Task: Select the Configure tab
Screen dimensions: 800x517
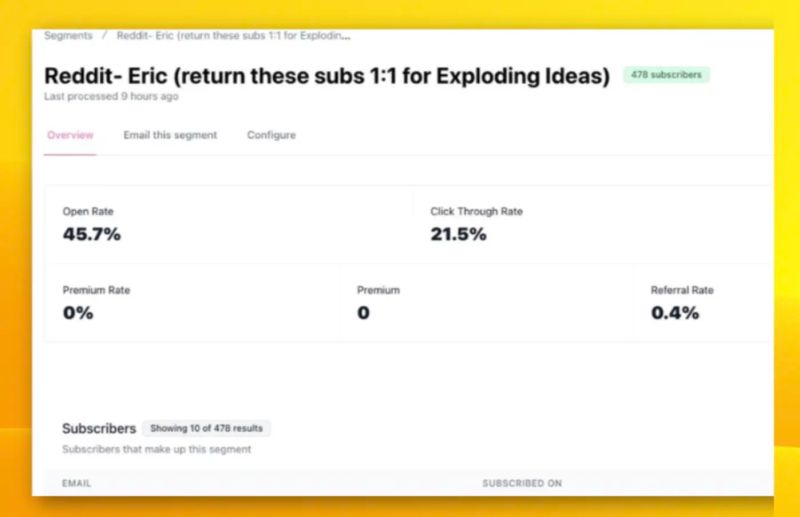Action: (x=271, y=135)
